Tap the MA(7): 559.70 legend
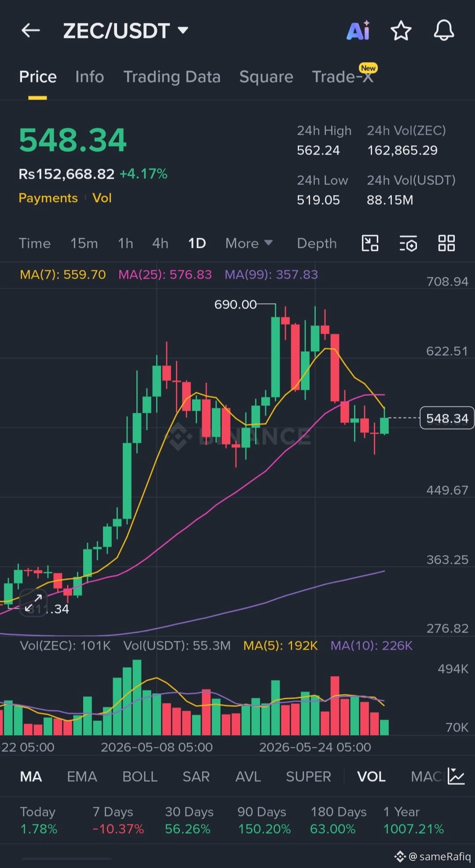Viewport: 475px width, 868px height. pos(63,275)
